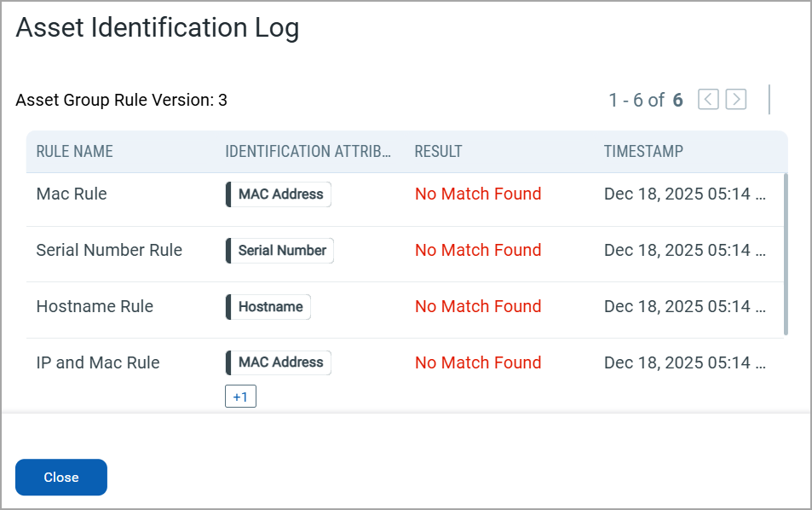Screen dimensions: 812x510
Task: Click the Result column header
Action: (438, 151)
